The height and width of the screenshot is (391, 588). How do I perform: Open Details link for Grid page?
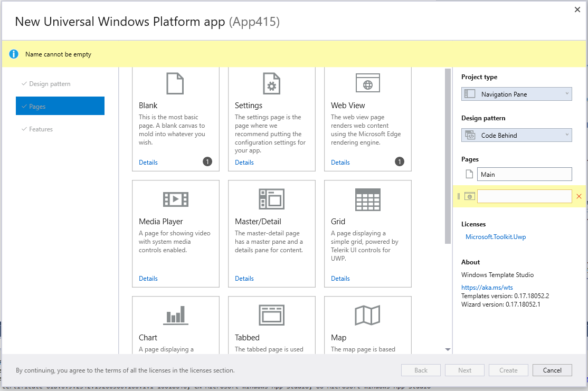[340, 279]
